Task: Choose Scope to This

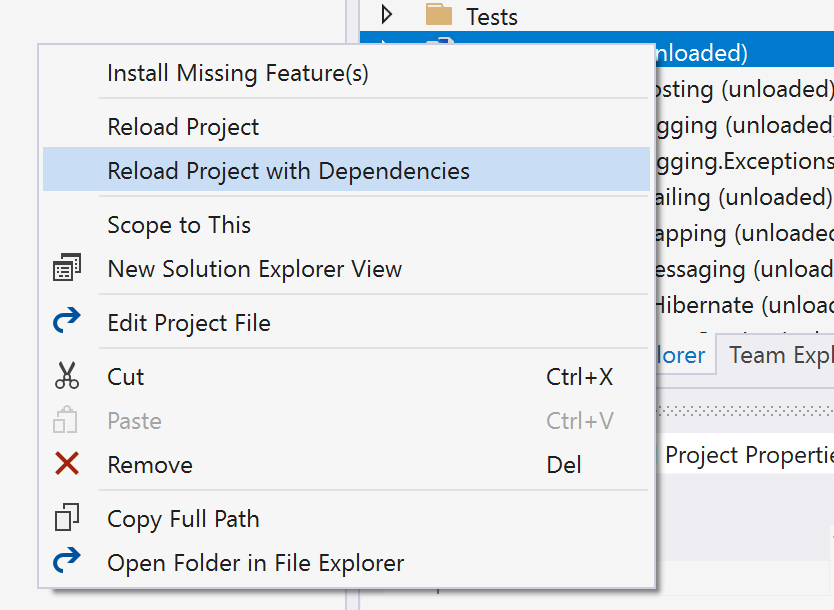Action: coord(179,225)
